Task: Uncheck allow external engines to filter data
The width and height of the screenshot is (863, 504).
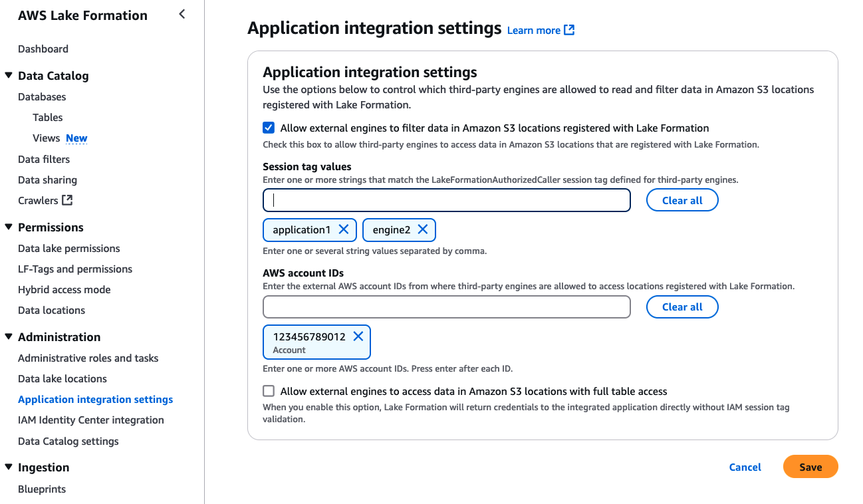Action: pos(269,127)
